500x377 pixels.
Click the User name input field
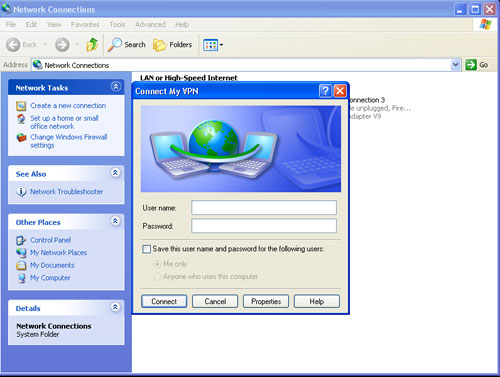pyautogui.click(x=264, y=208)
